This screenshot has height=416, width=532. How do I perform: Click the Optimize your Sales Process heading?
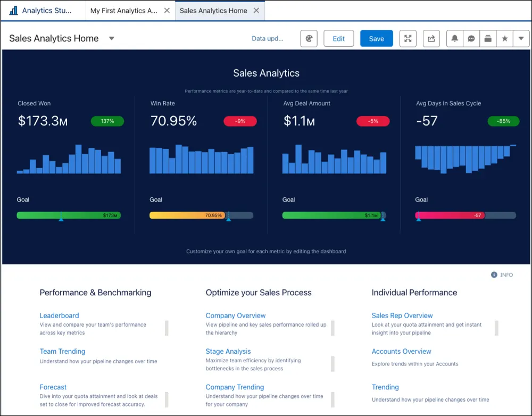coord(259,293)
